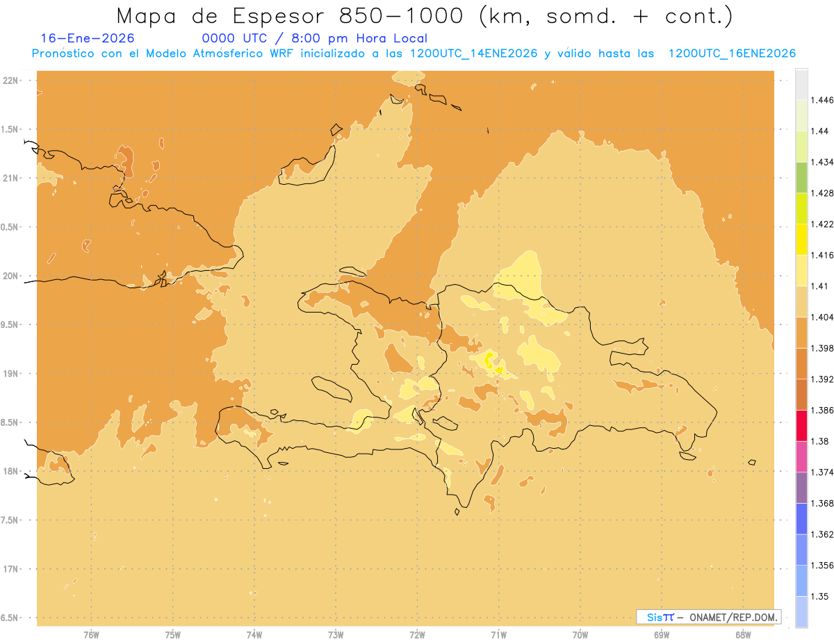Screen dimensions: 834x644
Task: Click the longitude label '74W'
Action: click(x=254, y=634)
